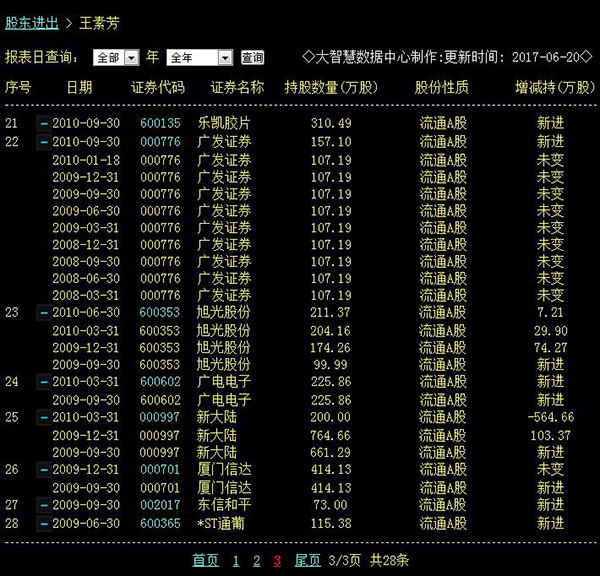Viewport: 600px width, 576px height.
Task: Select the *ST通葡 security name
Action: pos(221,523)
